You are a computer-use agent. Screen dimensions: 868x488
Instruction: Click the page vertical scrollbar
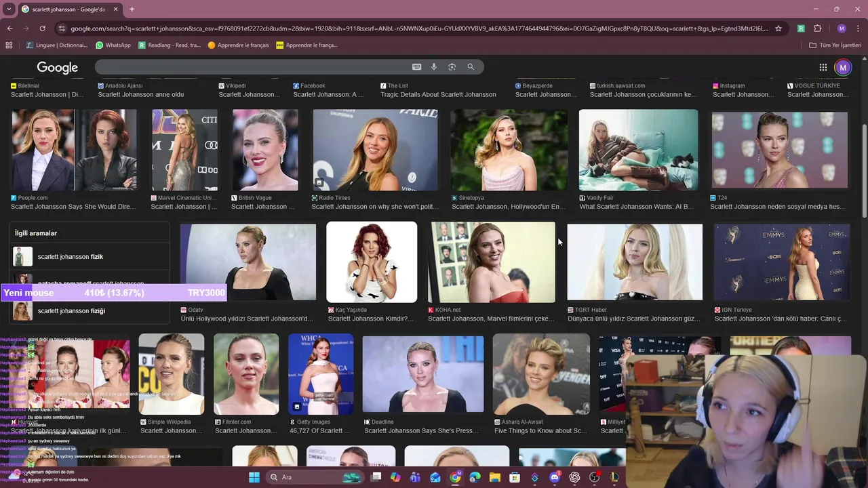tap(864, 169)
